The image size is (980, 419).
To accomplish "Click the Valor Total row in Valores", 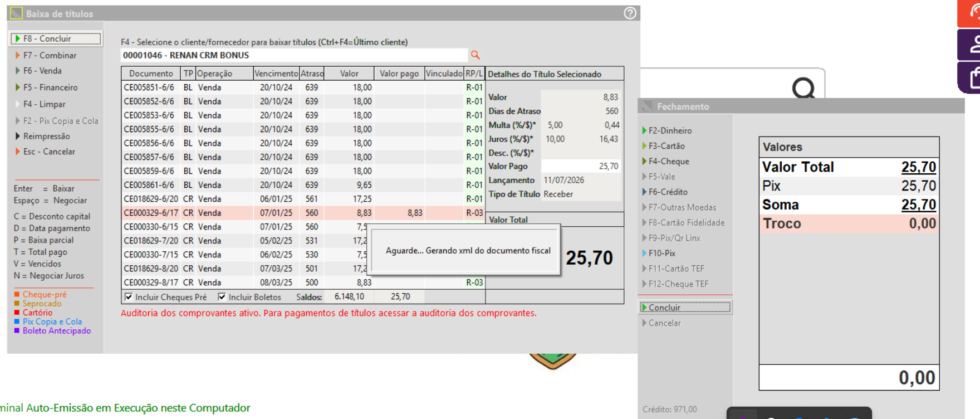I will coord(849,167).
